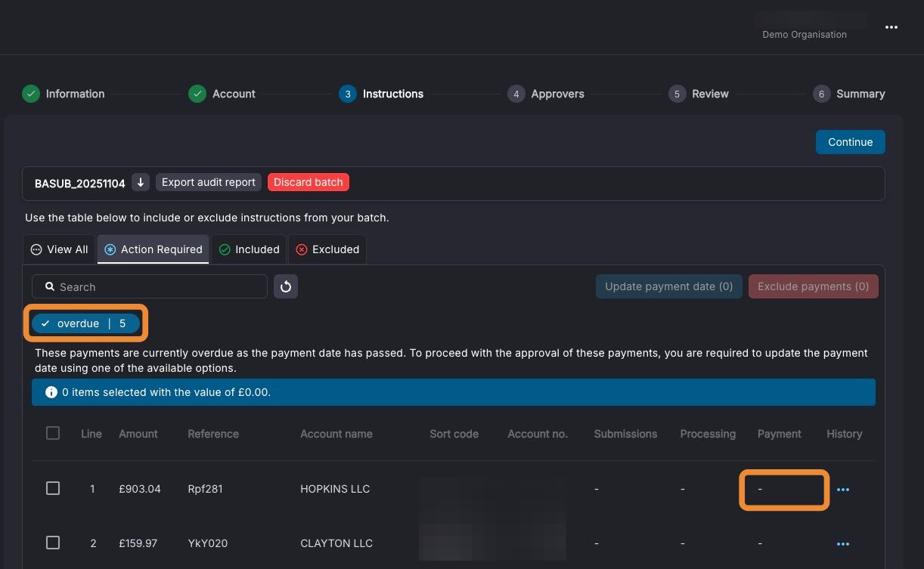Open the Excluded tab
This screenshot has height=569, width=924.
(327, 249)
